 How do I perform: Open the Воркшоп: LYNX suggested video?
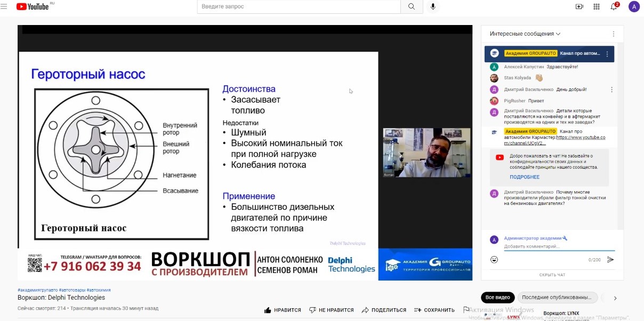pos(561,313)
